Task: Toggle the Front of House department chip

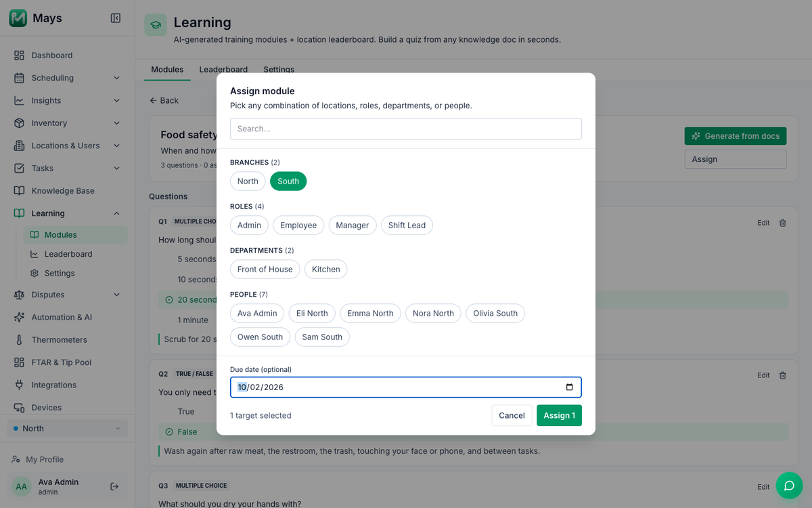Action: (x=265, y=270)
